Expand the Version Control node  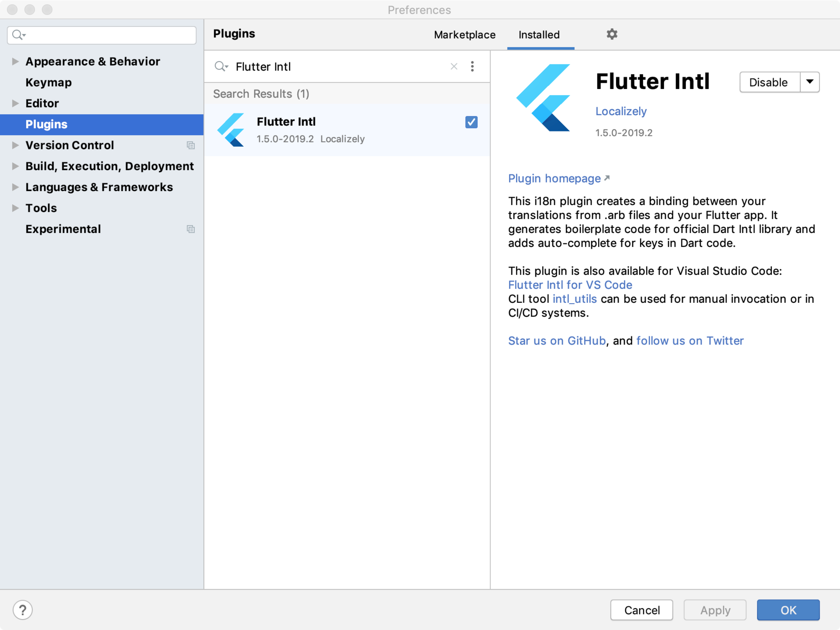click(15, 145)
